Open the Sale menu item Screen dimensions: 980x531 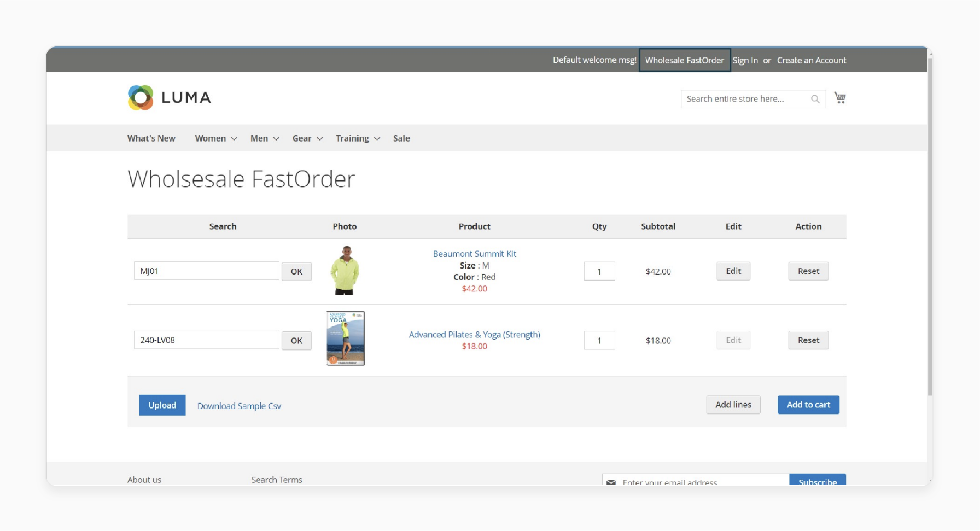tap(401, 138)
